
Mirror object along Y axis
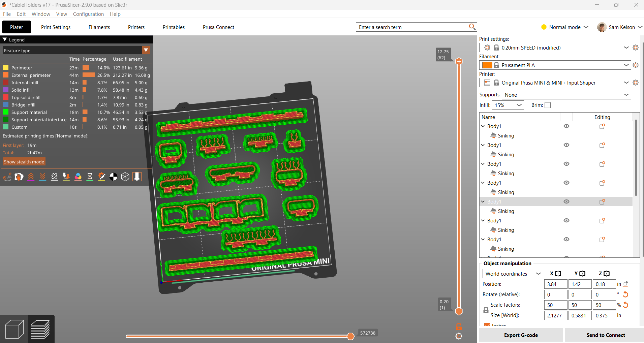point(582,274)
